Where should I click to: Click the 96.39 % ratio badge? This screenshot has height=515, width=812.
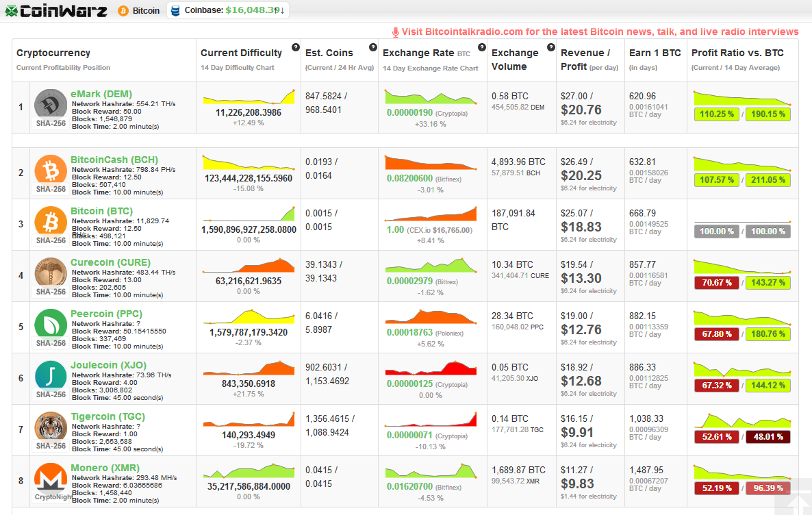pyautogui.click(x=768, y=488)
